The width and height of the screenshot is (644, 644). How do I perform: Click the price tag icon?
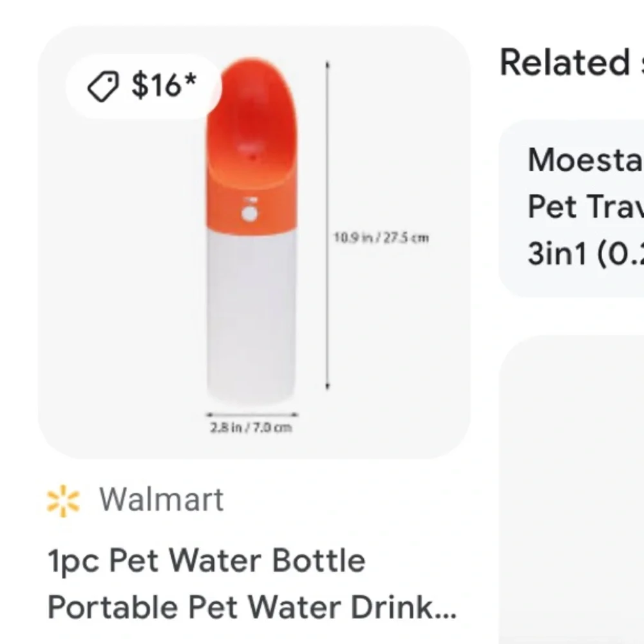[103, 86]
